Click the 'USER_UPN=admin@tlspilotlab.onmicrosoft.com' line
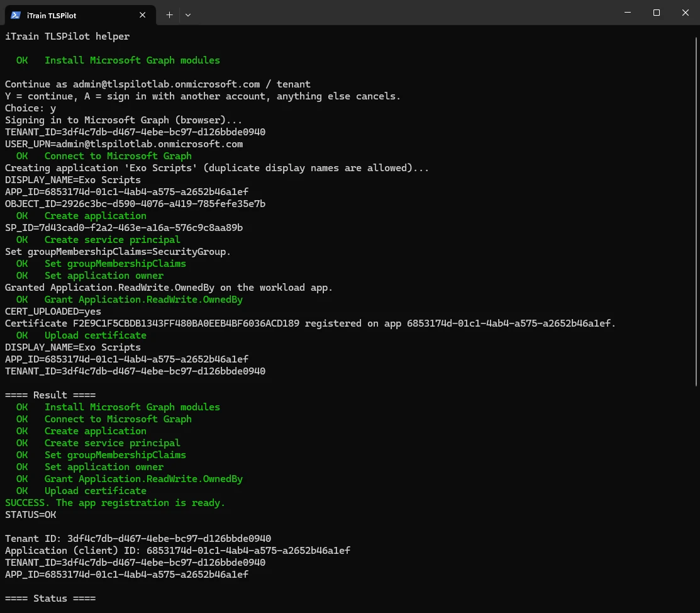 click(x=124, y=144)
